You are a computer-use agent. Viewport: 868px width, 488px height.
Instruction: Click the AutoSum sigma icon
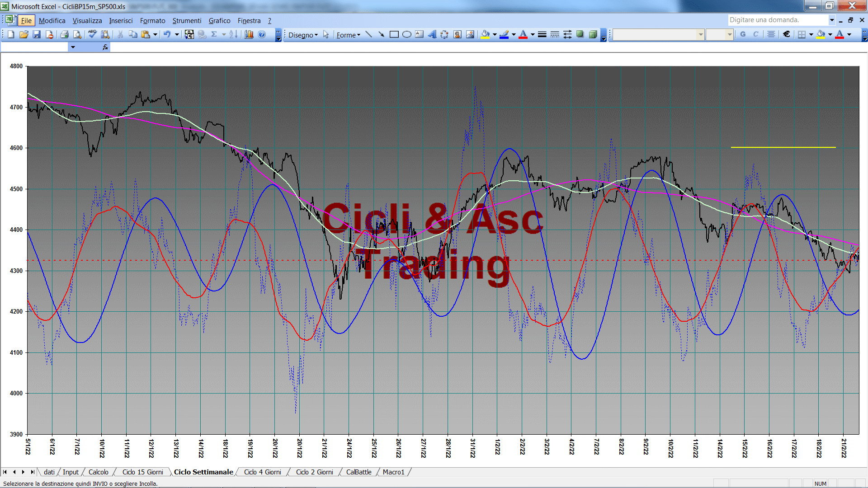214,34
